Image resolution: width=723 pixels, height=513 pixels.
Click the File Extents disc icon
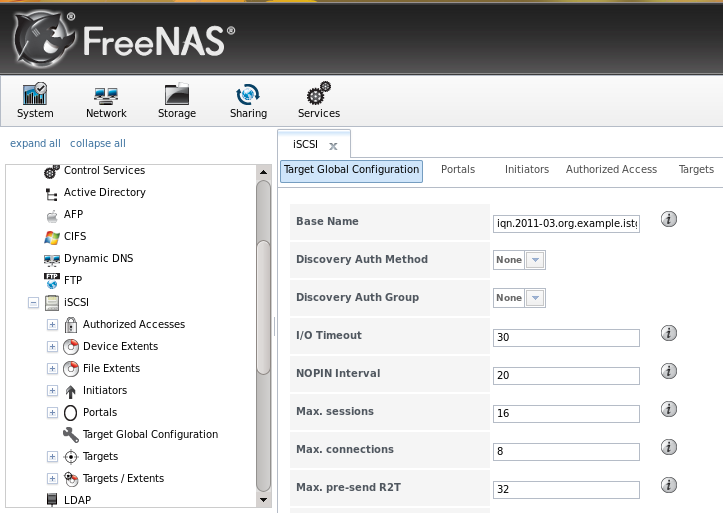coord(71,369)
